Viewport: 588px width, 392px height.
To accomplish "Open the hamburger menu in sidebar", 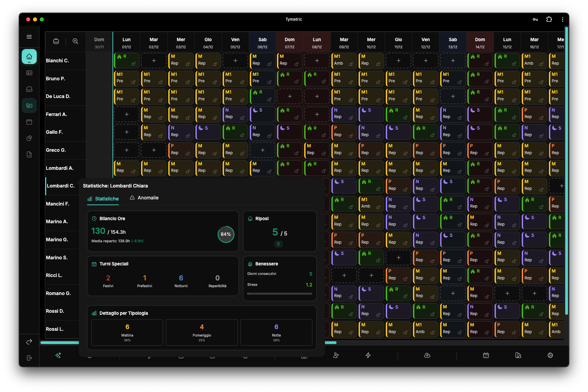I will coord(29,37).
